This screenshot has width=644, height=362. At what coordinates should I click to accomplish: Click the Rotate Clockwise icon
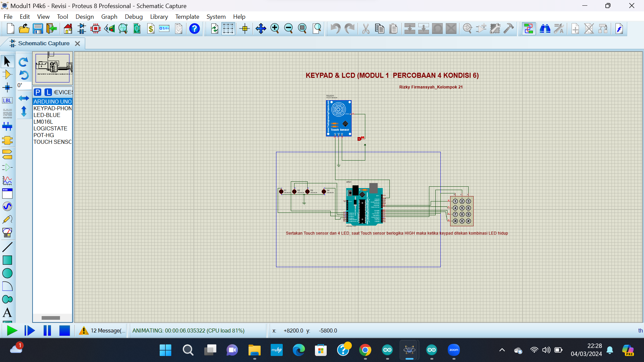pyautogui.click(x=23, y=62)
